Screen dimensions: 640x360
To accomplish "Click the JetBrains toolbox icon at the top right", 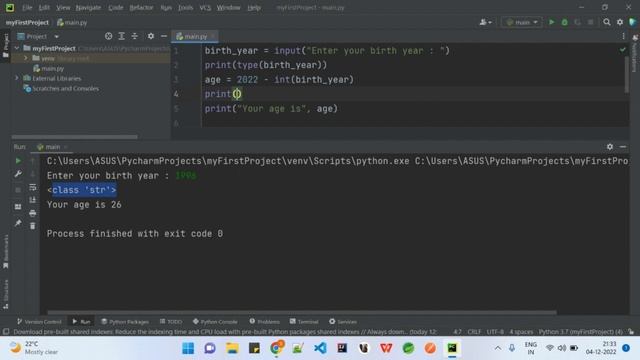I will pos(633,22).
